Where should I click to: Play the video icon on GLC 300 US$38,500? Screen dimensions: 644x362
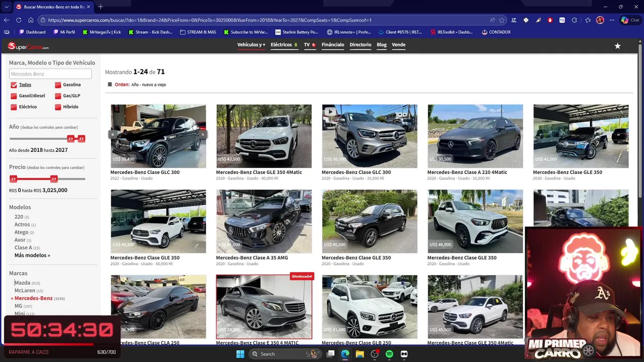[330, 112]
